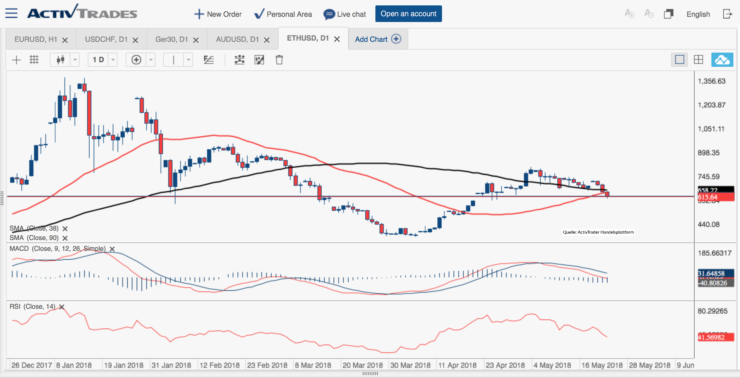Click the SMA (Close, 90) label
This screenshot has width=740, height=378.
pyautogui.click(x=34, y=238)
